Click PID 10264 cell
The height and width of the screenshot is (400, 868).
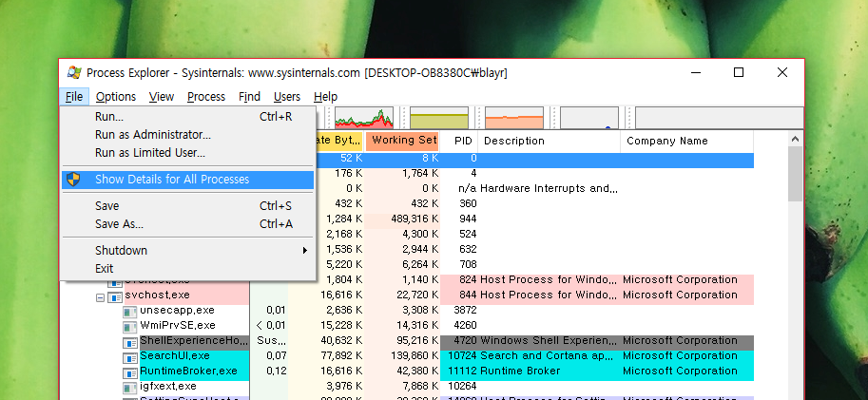[x=462, y=386]
